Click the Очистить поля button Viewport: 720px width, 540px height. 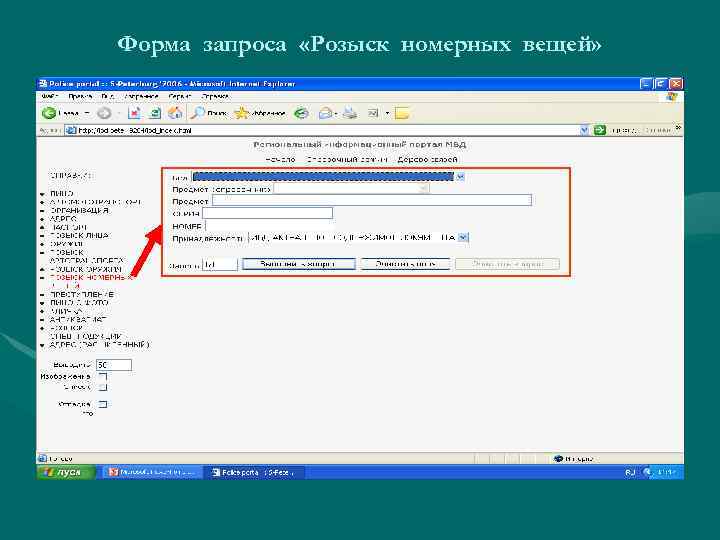[x=405, y=264]
